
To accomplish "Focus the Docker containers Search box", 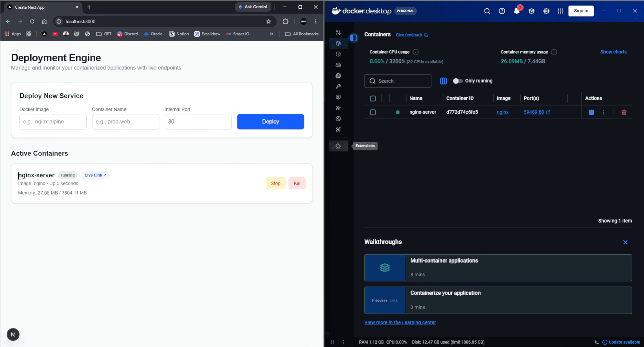I will pos(398,81).
